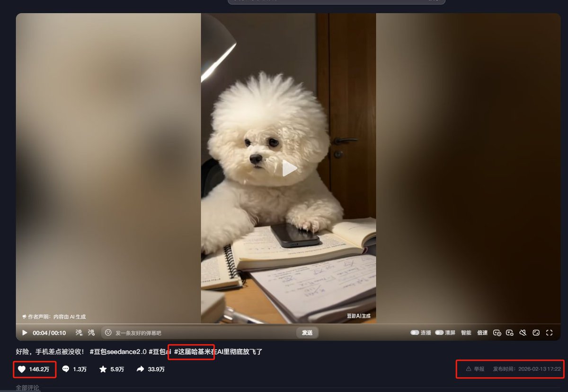The height and width of the screenshot is (392, 568).
Task: Open the 智能 quality selector
Action: tap(466, 333)
